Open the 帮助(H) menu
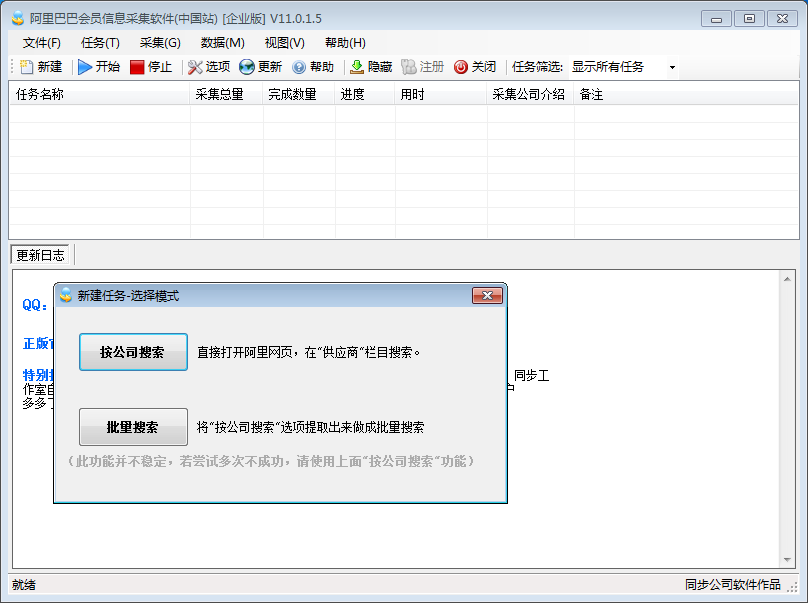Viewport: 808px width, 603px height. point(345,43)
